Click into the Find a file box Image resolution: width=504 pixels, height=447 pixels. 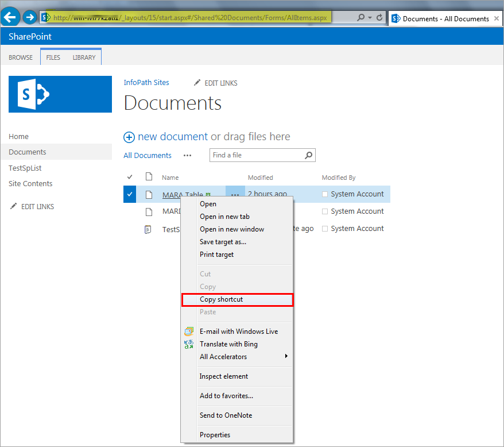[255, 155]
